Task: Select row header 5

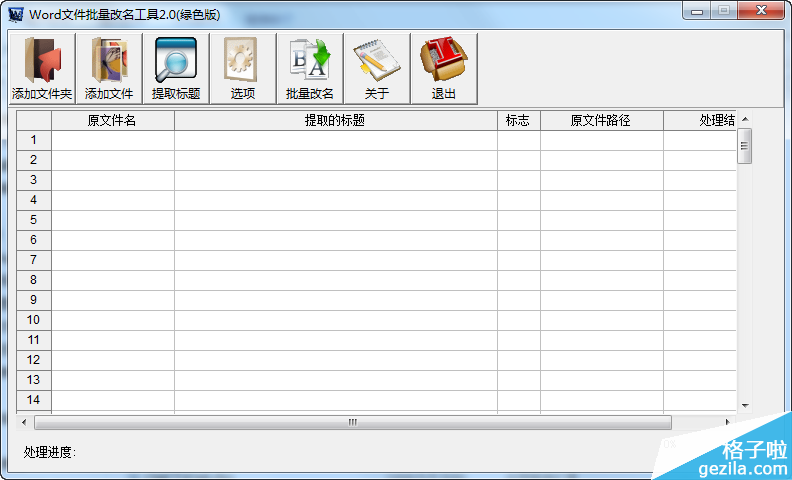Action: [x=34, y=220]
